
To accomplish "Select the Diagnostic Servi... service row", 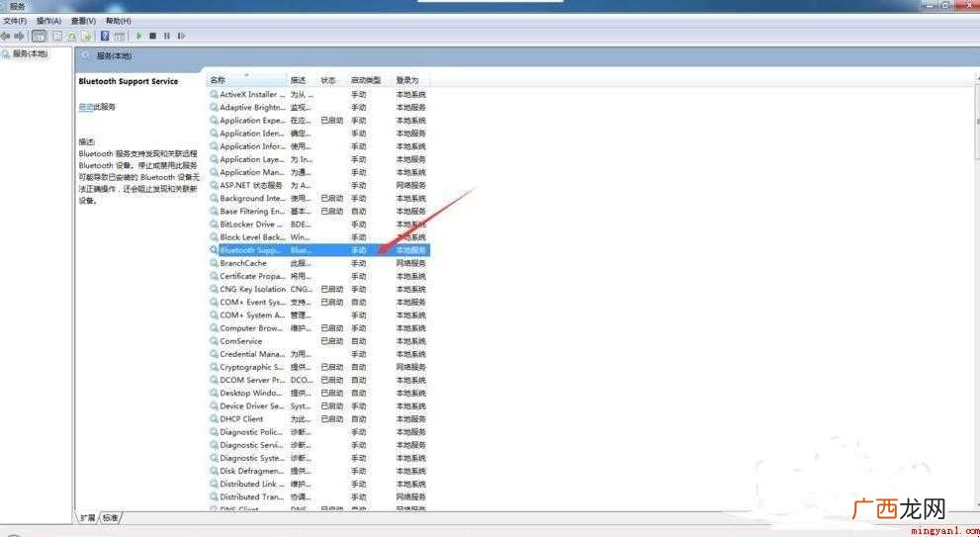I will click(x=318, y=445).
